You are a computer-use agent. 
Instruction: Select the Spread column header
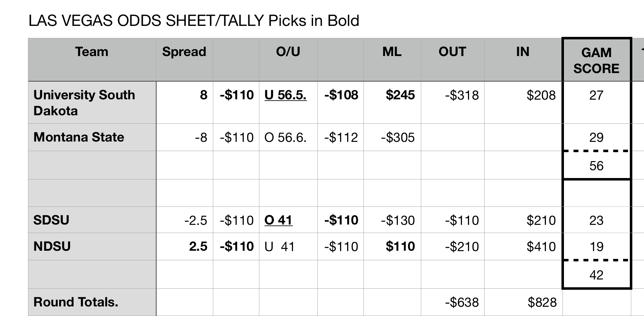[184, 60]
